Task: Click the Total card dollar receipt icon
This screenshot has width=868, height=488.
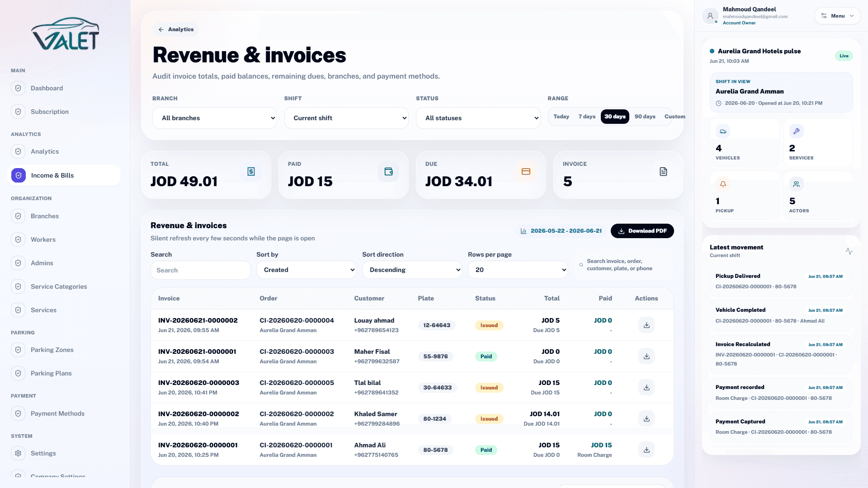Action: [251, 171]
